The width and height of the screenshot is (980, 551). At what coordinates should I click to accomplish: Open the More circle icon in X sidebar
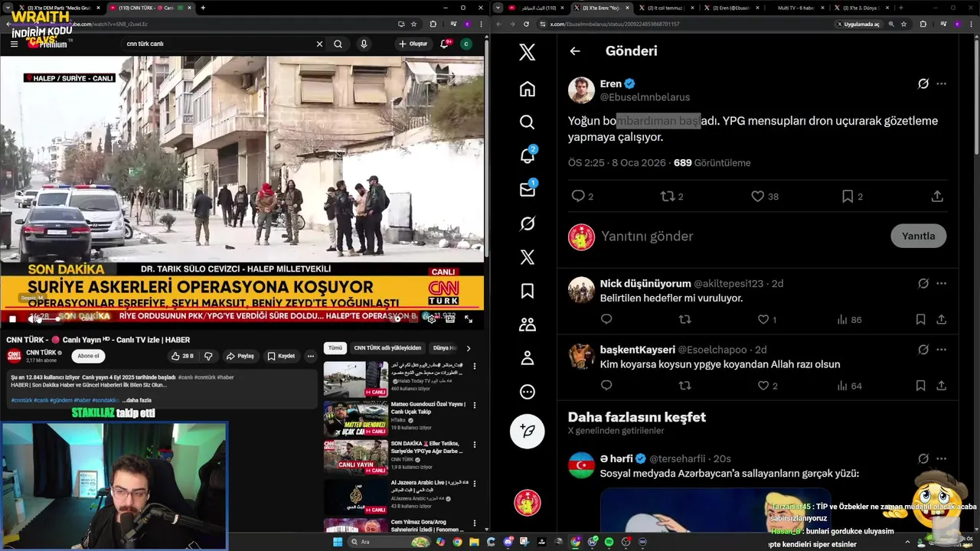point(527,392)
